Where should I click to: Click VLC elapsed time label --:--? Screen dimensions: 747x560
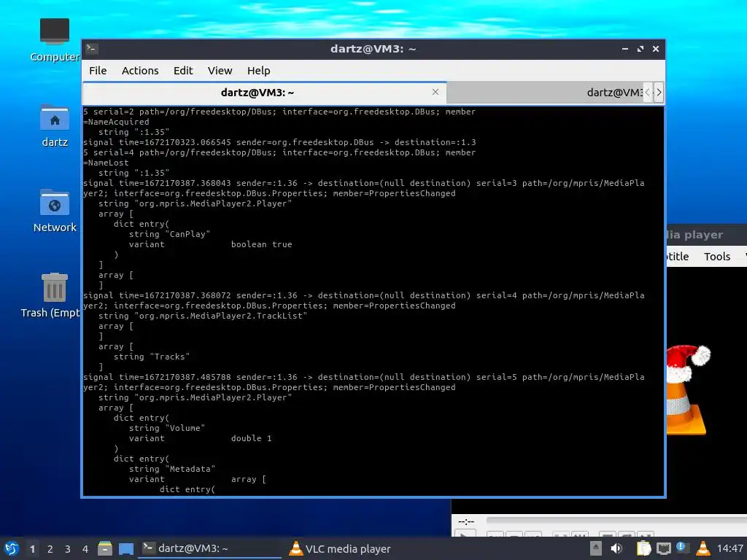click(466, 521)
